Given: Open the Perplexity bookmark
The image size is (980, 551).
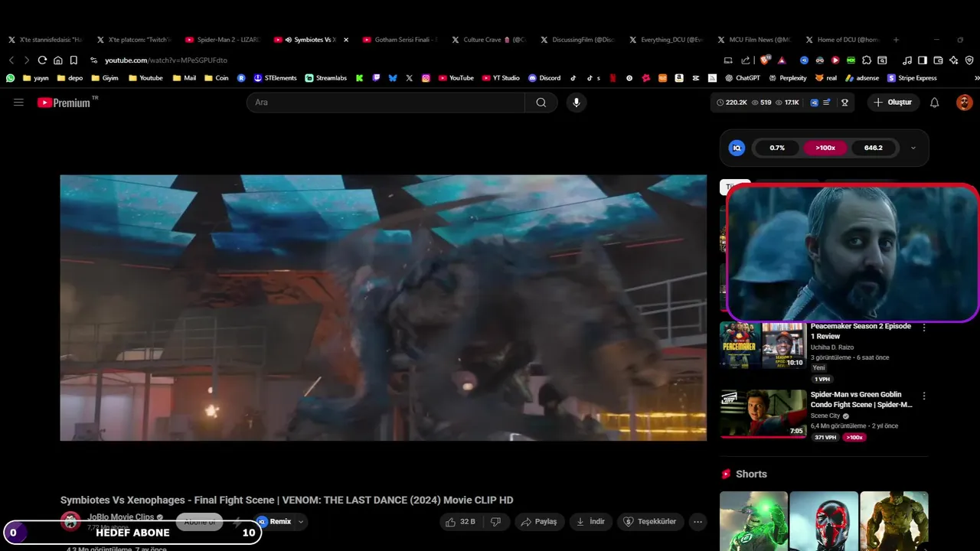Looking at the screenshot, I should [788, 77].
